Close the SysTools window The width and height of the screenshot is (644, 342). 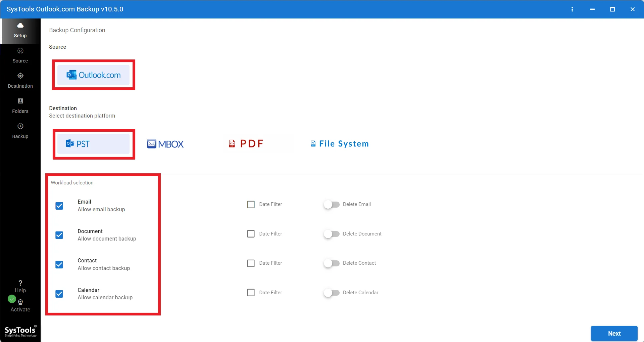pos(633,9)
